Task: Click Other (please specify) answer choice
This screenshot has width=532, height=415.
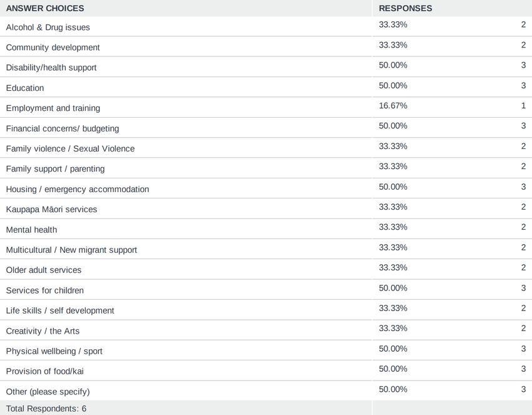Action: tap(48, 392)
